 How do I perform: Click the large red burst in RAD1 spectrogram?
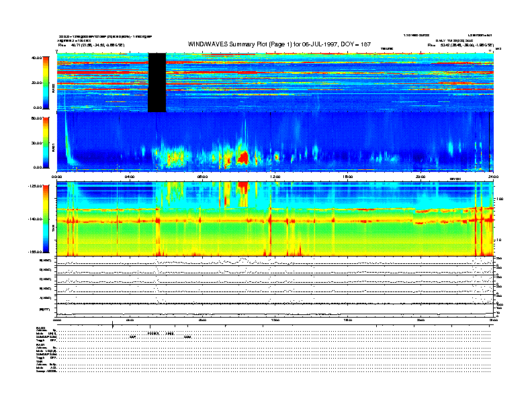click(243, 158)
